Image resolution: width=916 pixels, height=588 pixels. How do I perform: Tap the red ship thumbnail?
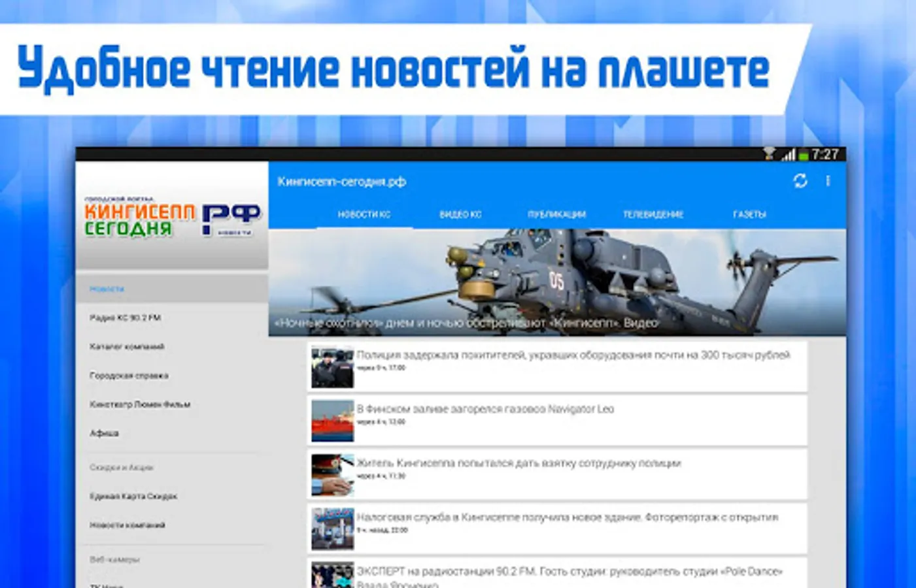click(x=332, y=421)
